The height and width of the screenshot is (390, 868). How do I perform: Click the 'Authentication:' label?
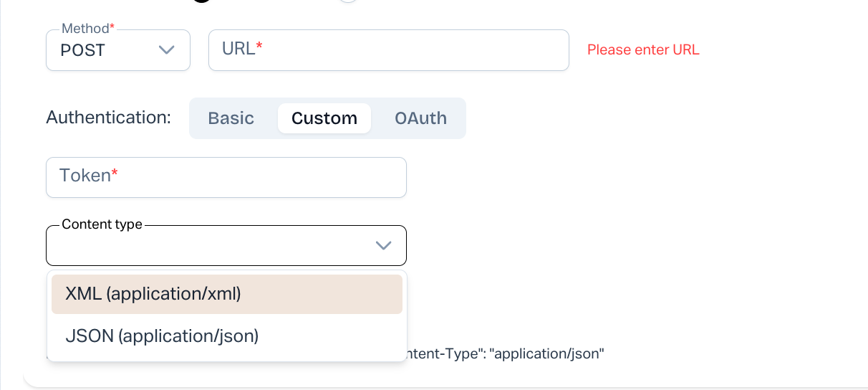(x=108, y=118)
